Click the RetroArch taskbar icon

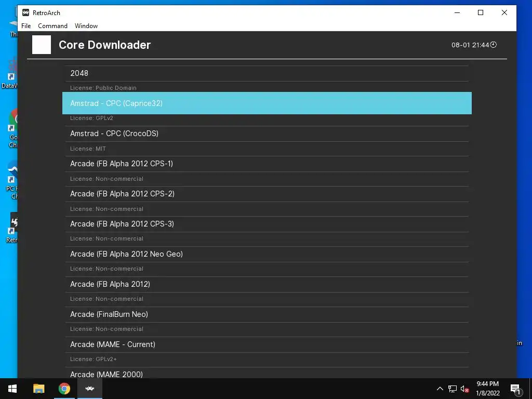(x=89, y=389)
